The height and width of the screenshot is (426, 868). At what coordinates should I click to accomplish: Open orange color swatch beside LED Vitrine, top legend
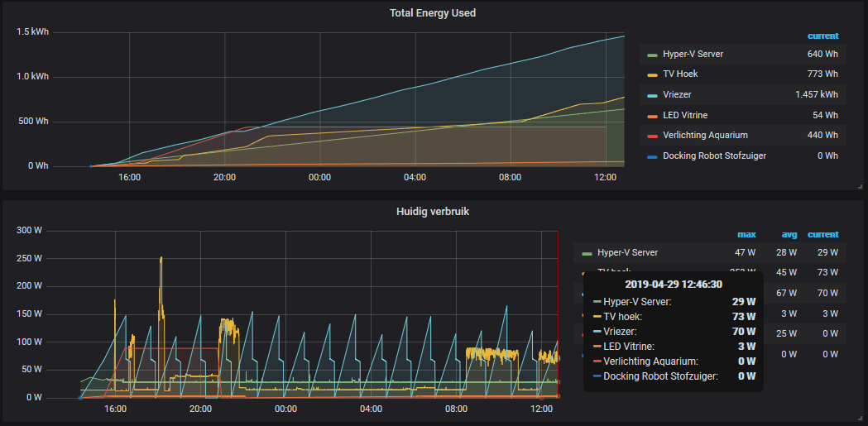point(653,116)
